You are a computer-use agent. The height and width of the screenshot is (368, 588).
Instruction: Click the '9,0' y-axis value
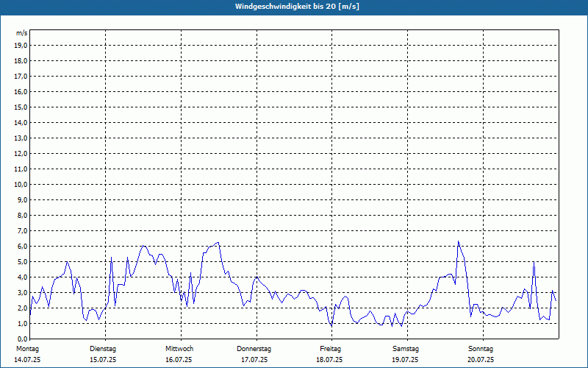(x=23, y=199)
